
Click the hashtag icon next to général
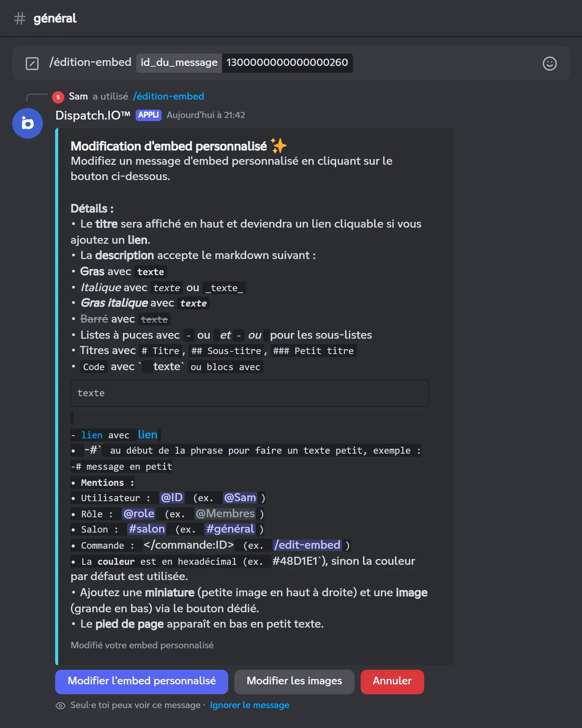[20, 18]
